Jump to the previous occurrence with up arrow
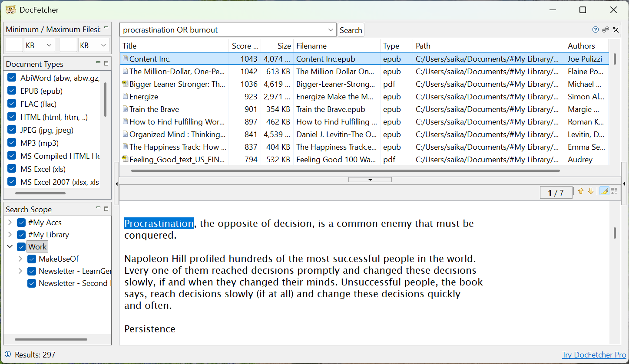This screenshot has width=629, height=364. tap(581, 191)
